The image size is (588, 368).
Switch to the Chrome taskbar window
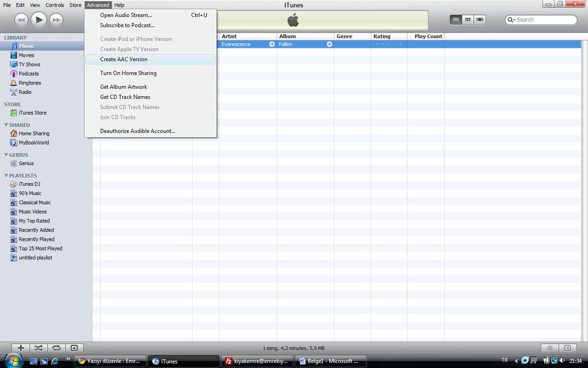click(110, 361)
